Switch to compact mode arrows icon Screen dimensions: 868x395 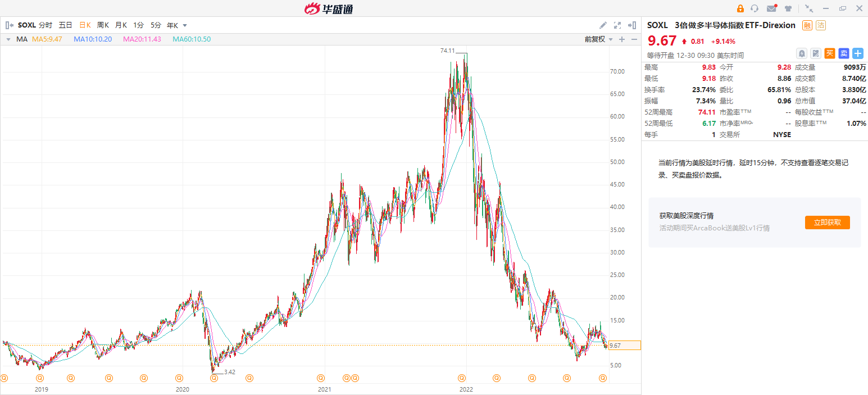click(809, 8)
